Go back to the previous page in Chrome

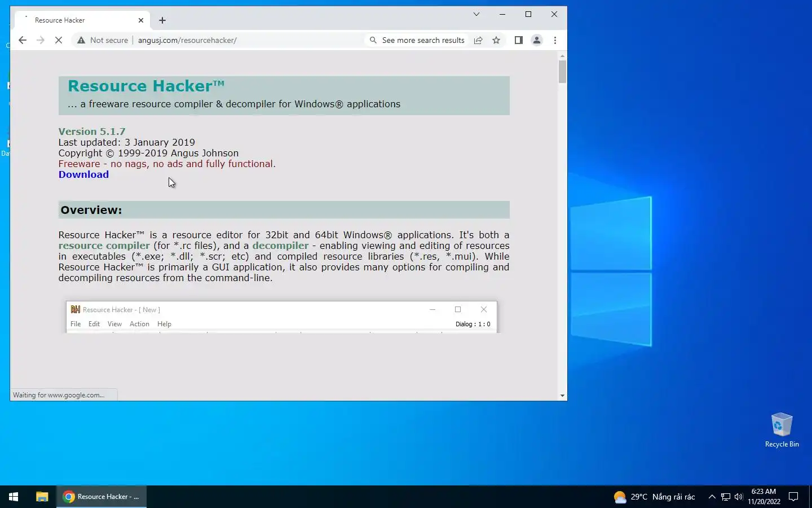(23, 40)
